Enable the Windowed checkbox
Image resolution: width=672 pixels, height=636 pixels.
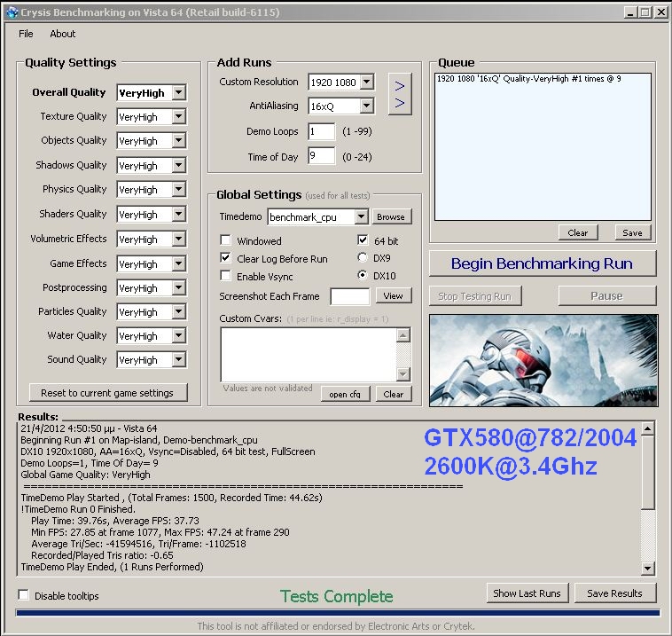(x=225, y=239)
